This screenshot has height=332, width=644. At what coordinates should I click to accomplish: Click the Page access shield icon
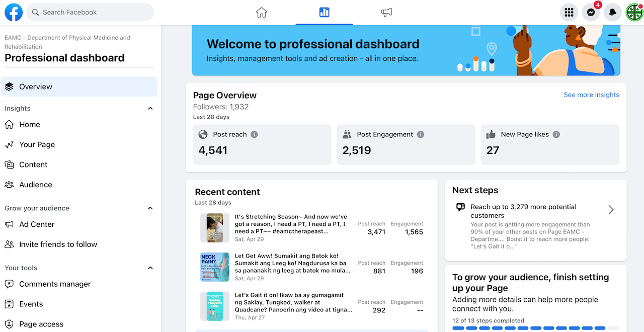9,324
